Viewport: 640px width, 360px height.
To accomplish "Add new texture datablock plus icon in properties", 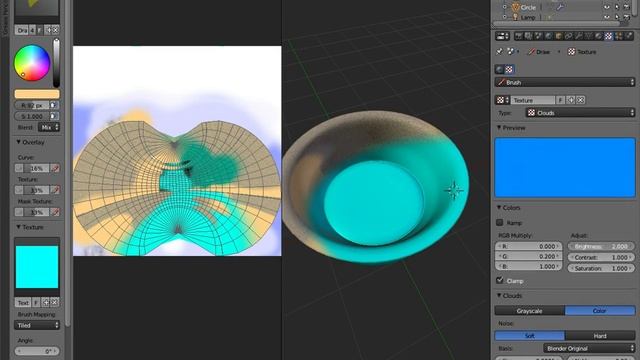I will point(571,100).
